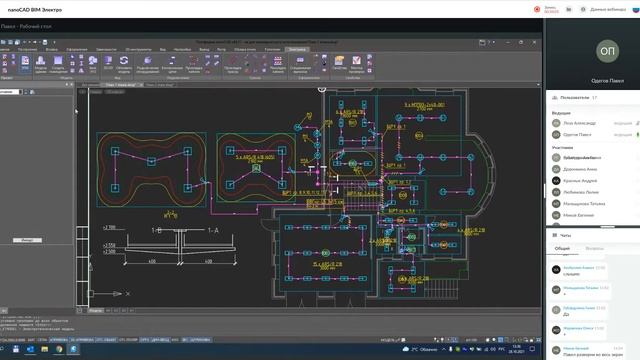This screenshot has width=640, height=360.
Task: Expand the Объекты ribbon group title
Action: pyautogui.click(x=66, y=78)
